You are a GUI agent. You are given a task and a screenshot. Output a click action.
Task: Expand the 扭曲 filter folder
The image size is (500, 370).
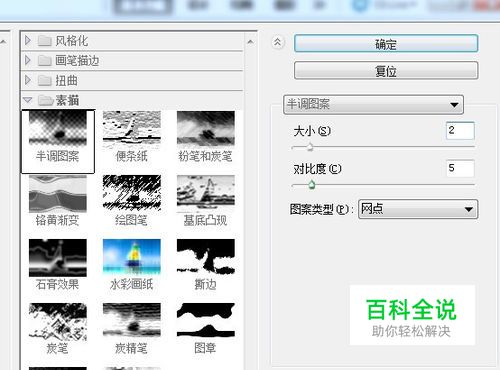28,80
